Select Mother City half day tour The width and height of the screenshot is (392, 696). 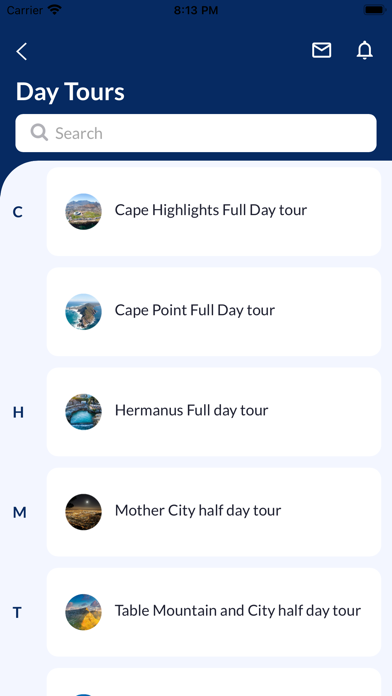(x=214, y=512)
